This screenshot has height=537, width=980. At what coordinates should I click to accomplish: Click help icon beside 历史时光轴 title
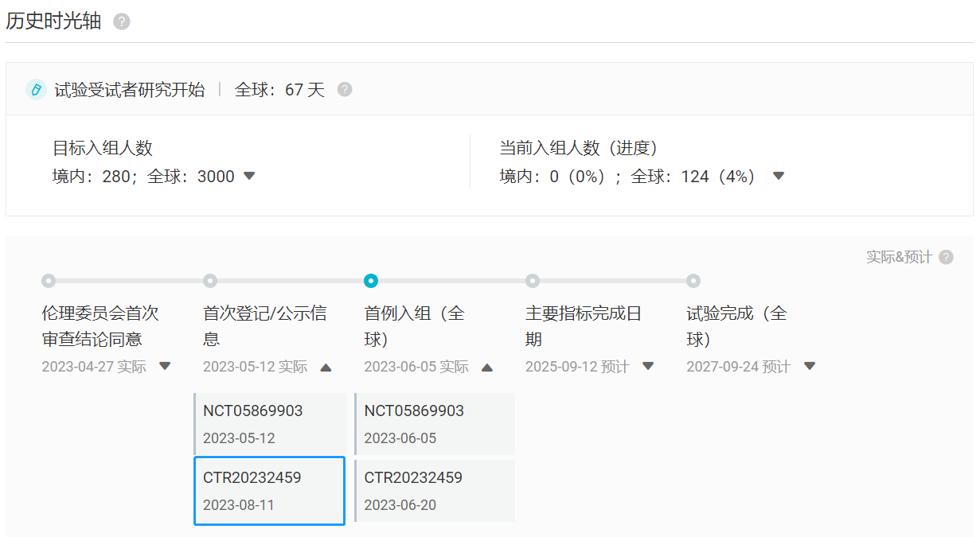pyautogui.click(x=121, y=21)
